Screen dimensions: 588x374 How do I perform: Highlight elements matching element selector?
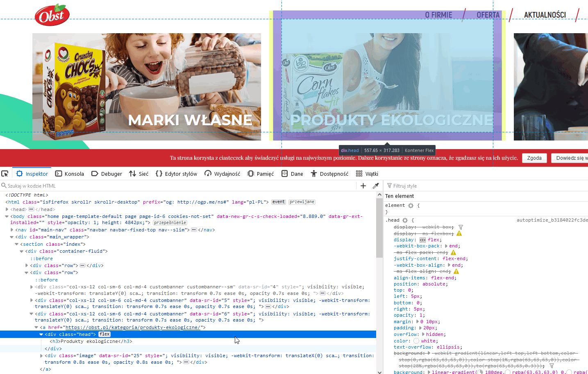pyautogui.click(x=411, y=206)
